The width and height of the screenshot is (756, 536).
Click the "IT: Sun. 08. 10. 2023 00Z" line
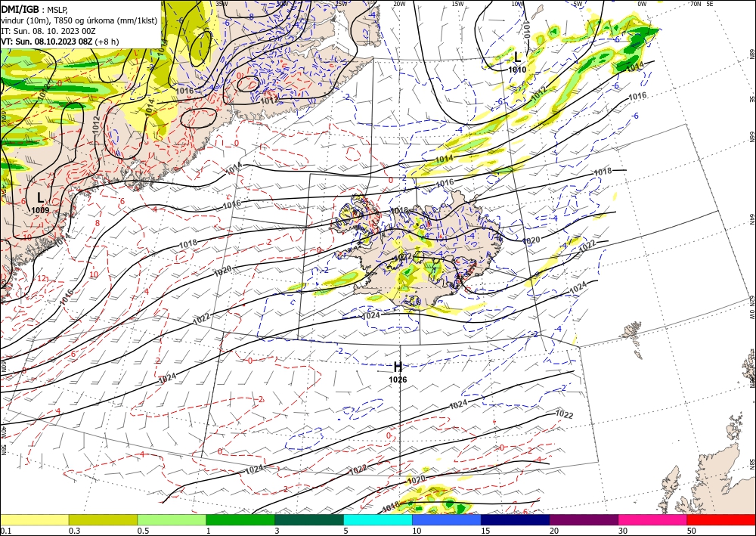[x=48, y=31]
